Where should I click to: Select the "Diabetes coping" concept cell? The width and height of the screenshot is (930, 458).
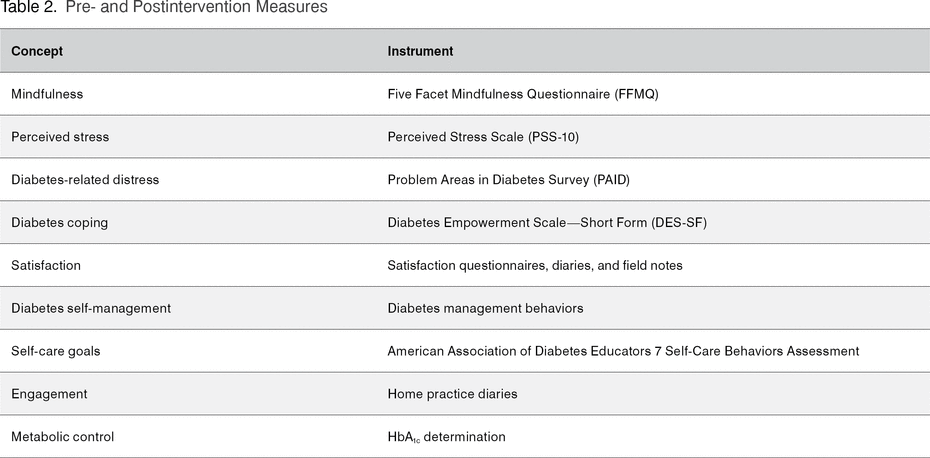point(59,223)
